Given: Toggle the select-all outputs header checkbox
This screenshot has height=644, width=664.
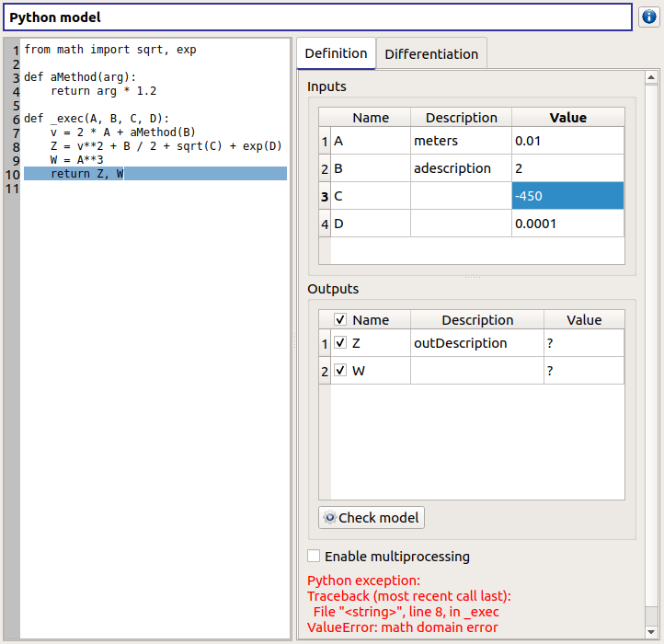Looking at the screenshot, I should pos(341,320).
